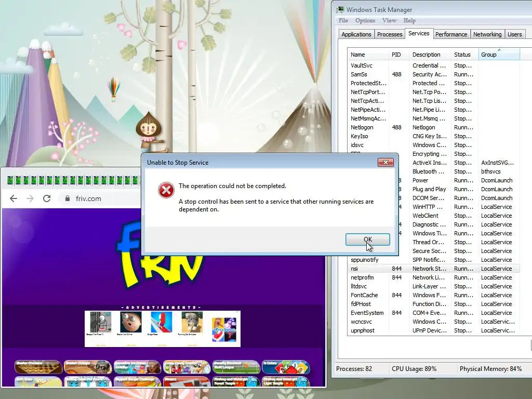Viewport: 532px width, 399px height.
Task: Select the wcncsvc service row
Action: (x=434, y=321)
